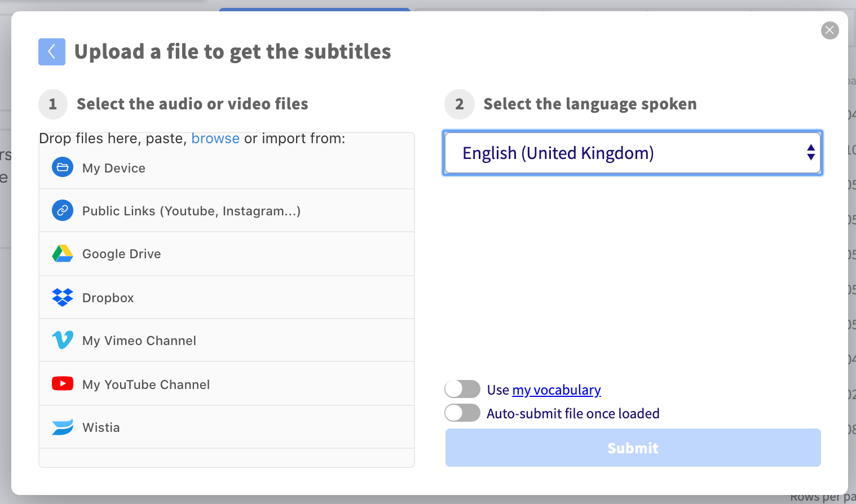Click the Wistia logo icon

point(63,427)
